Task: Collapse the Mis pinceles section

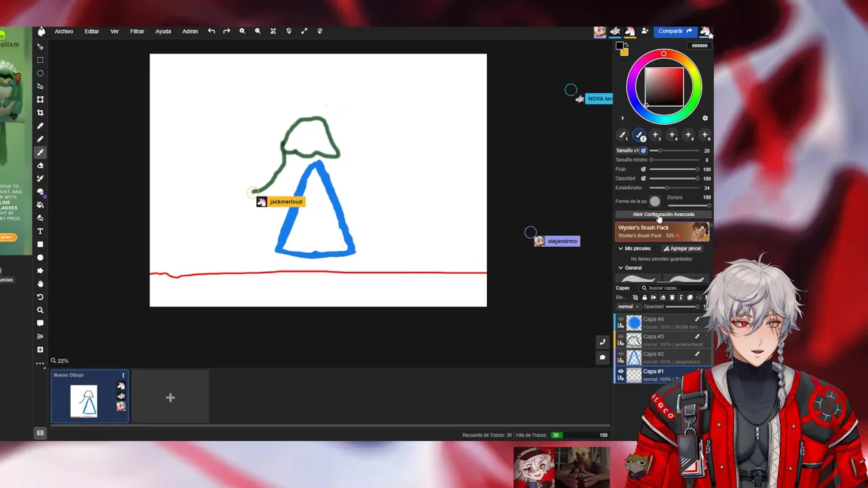Action: [x=620, y=249]
